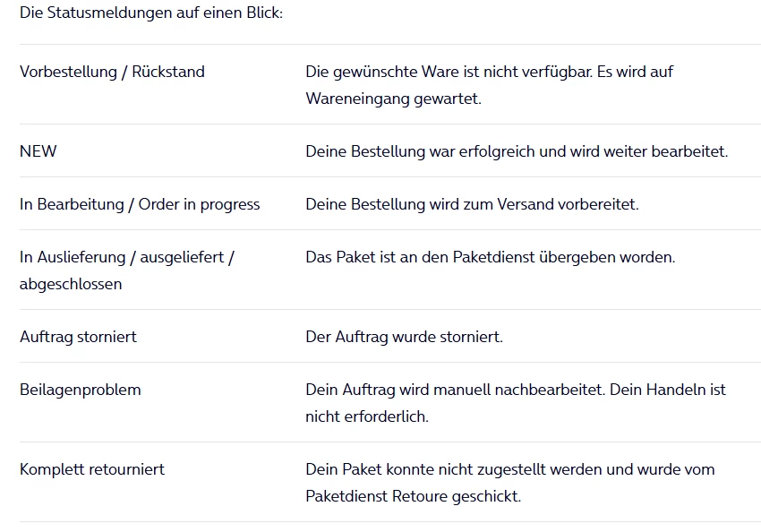Screen dimensions: 761x532
Task: Click the 'Komplett retourniert' status label
Action: [x=92, y=469]
